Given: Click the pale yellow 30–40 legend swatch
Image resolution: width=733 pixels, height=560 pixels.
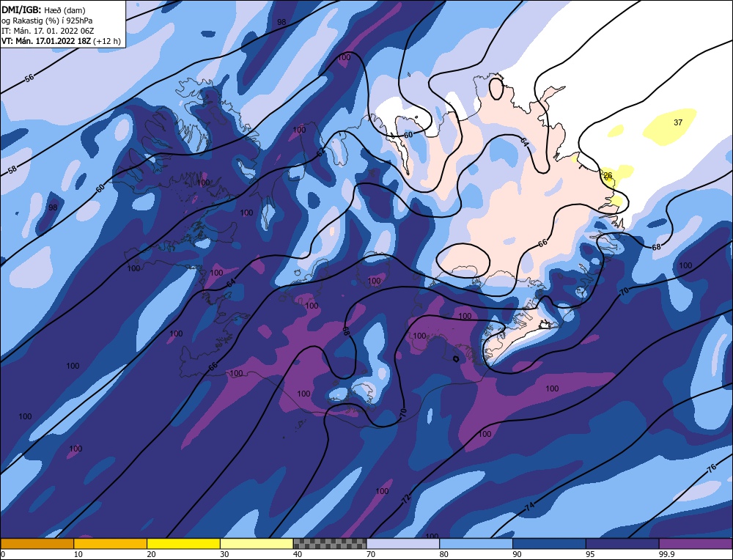Looking at the screenshot, I should click(257, 543).
